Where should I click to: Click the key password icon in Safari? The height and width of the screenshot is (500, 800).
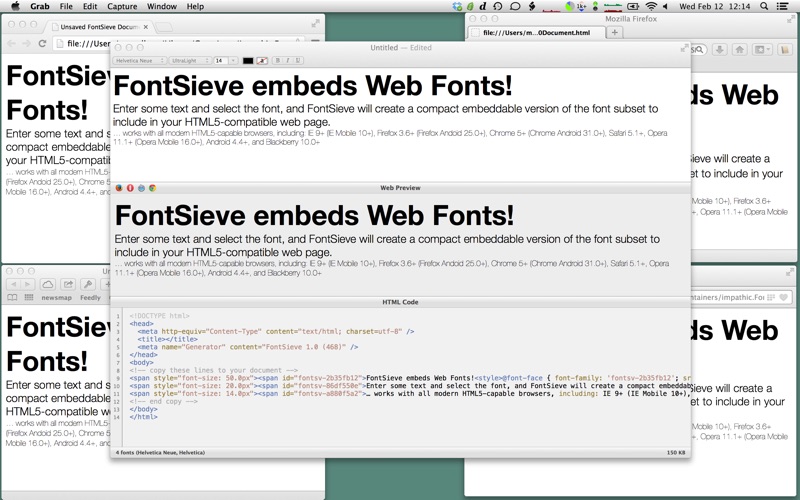pyautogui.click(x=88, y=284)
